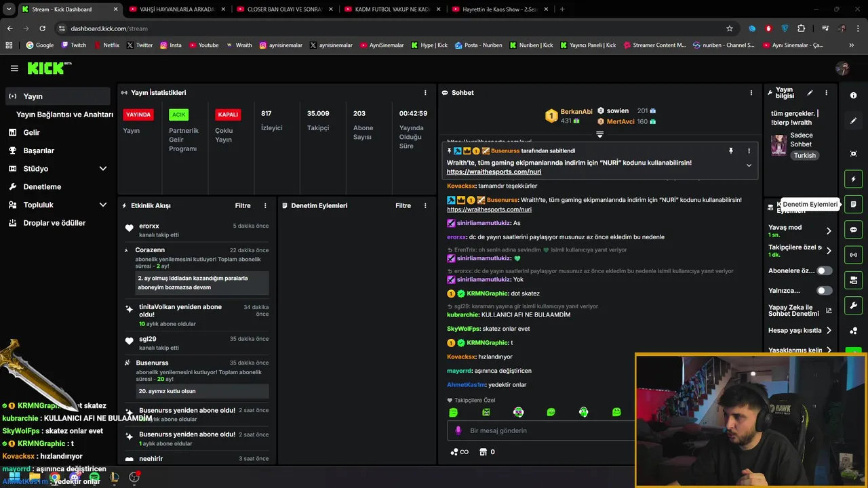
Task: Click the purple microphone icon in chat input
Action: (458, 430)
